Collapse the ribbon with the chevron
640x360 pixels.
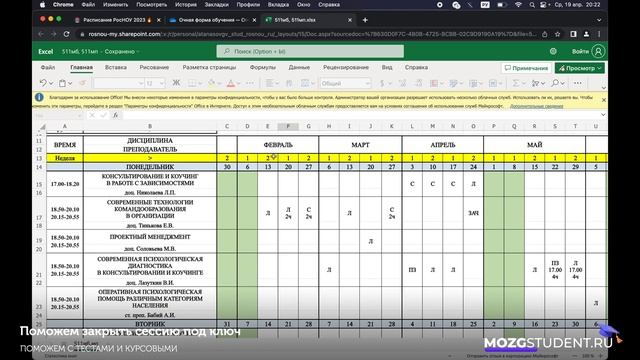pyautogui.click(x=603, y=88)
